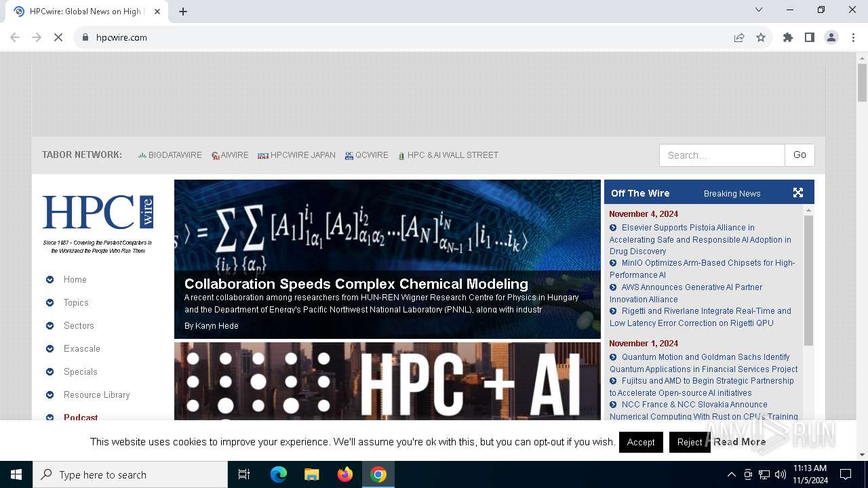The height and width of the screenshot is (488, 868).
Task: Open a new tab with plus button
Action: point(183,11)
